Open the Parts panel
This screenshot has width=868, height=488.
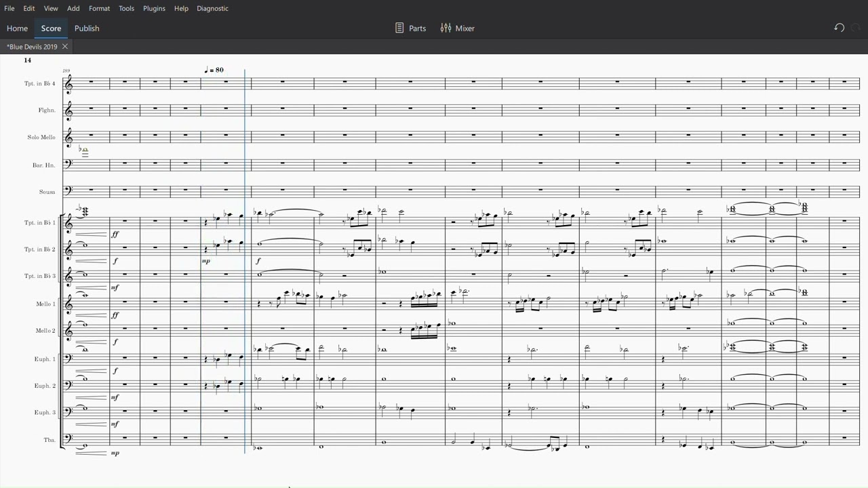pos(410,28)
